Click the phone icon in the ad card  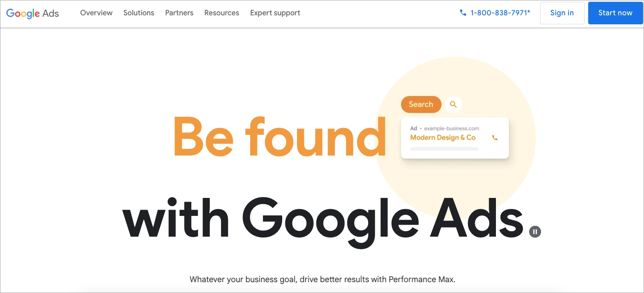click(x=495, y=138)
